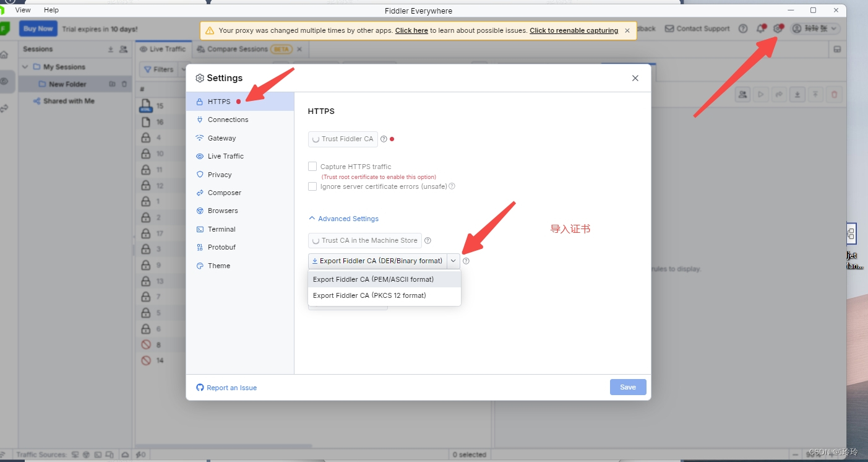Open the Terminal settings section
868x462 pixels.
click(x=239, y=229)
